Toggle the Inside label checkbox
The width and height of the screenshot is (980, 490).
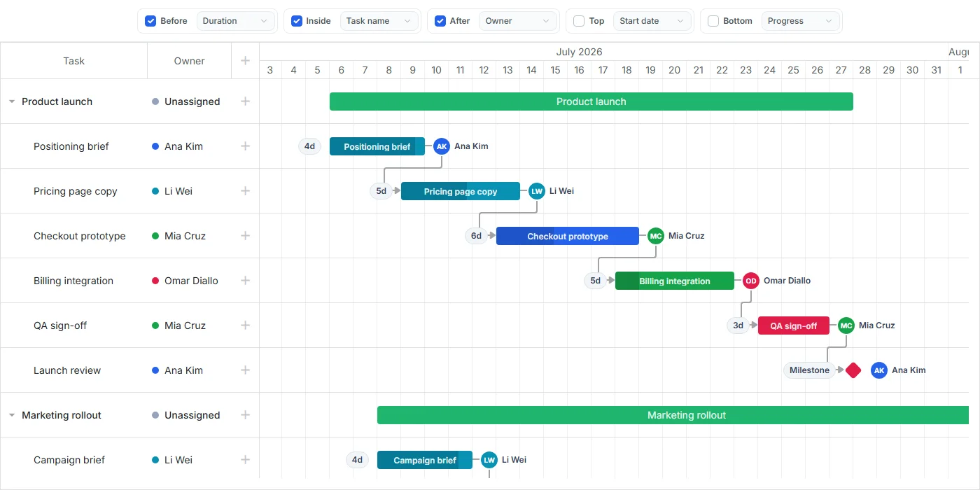297,21
